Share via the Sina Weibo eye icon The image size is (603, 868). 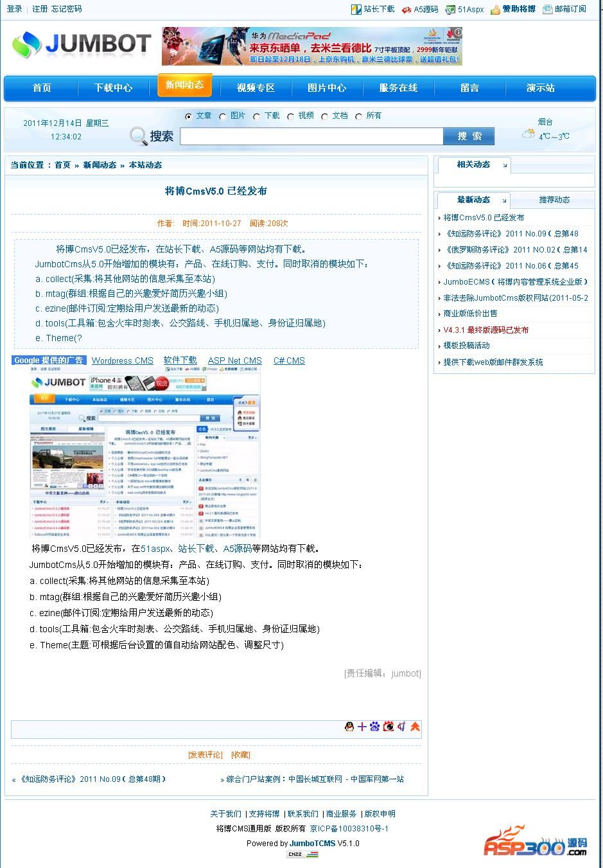389,727
